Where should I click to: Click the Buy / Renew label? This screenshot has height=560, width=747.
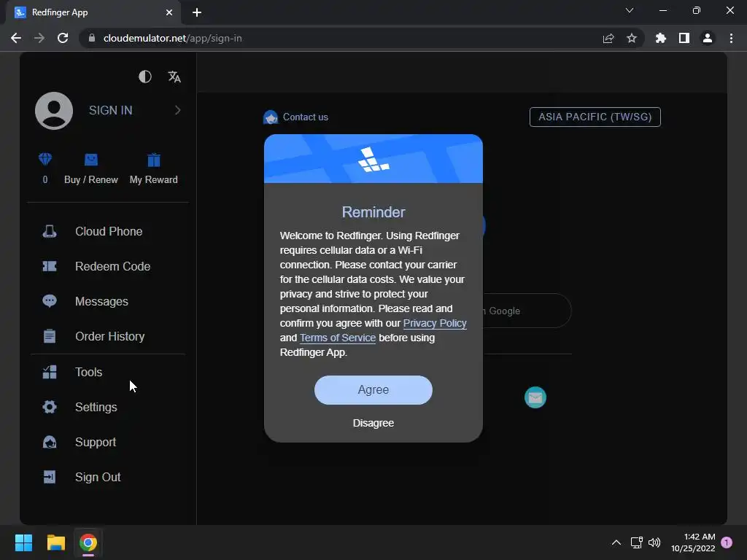coord(91,179)
